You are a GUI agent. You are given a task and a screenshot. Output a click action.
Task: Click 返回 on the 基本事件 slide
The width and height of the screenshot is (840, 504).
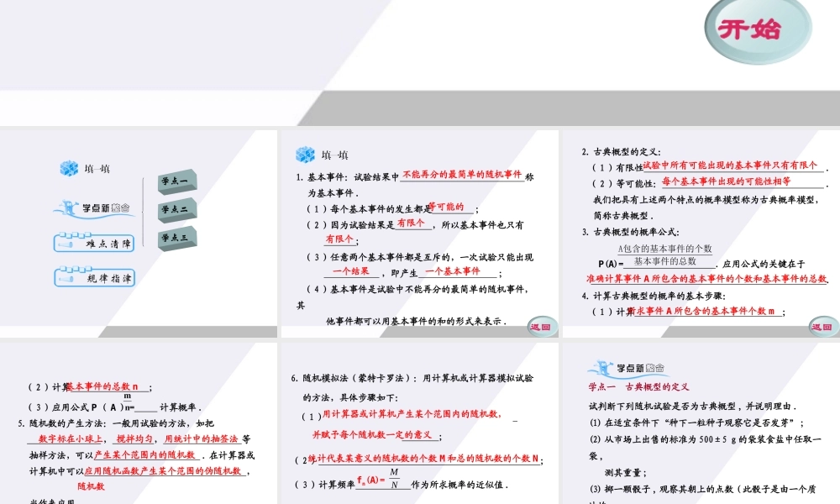tap(542, 326)
